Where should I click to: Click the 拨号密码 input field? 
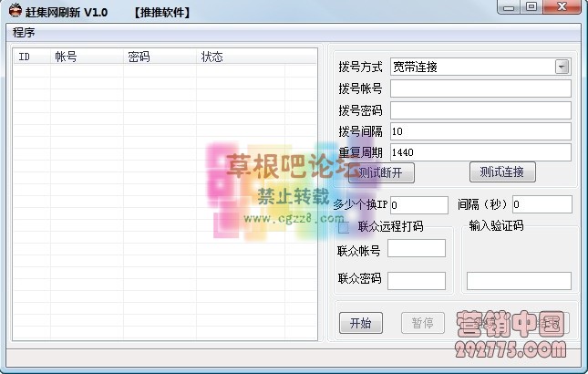tap(480, 110)
